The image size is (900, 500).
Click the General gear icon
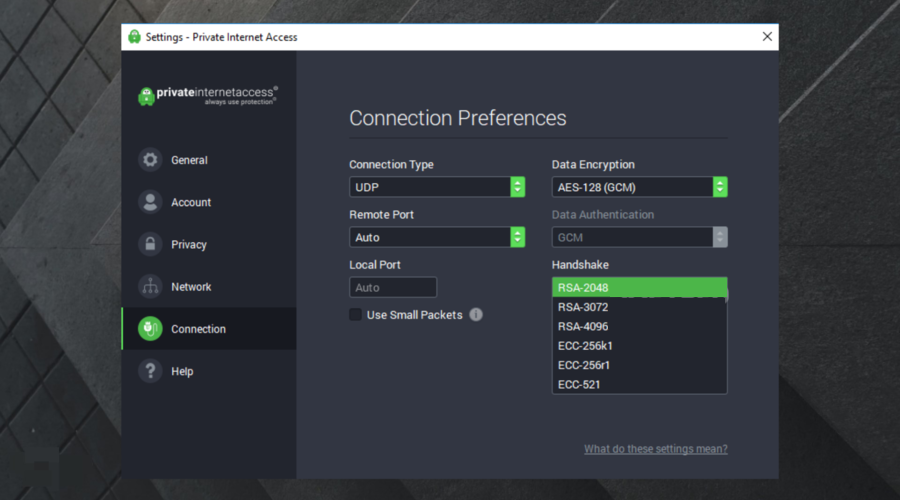click(x=150, y=160)
